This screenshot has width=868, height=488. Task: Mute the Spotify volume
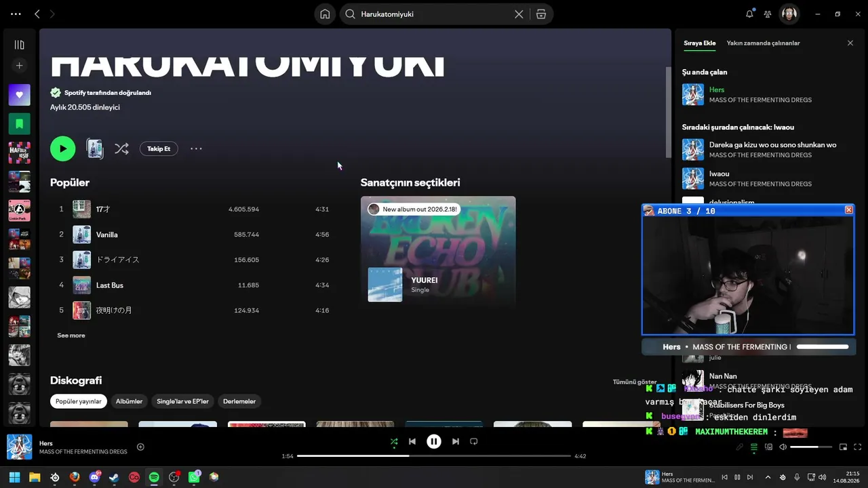point(783,447)
